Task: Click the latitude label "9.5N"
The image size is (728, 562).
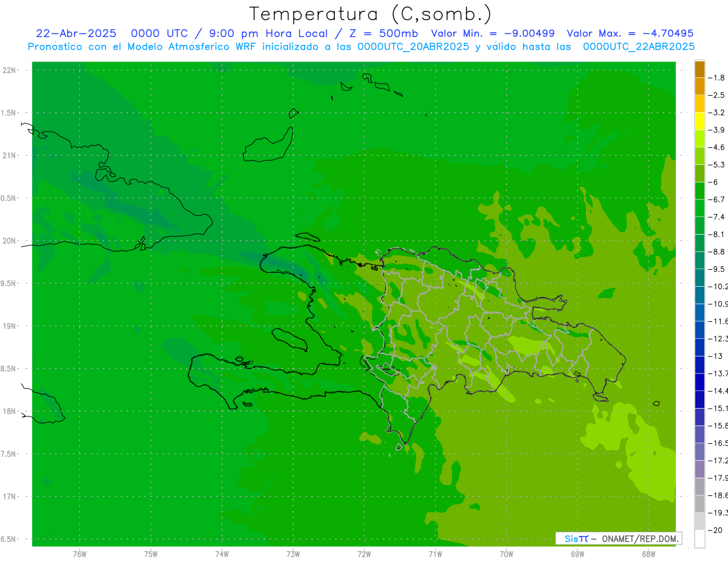Action: [x=7, y=284]
